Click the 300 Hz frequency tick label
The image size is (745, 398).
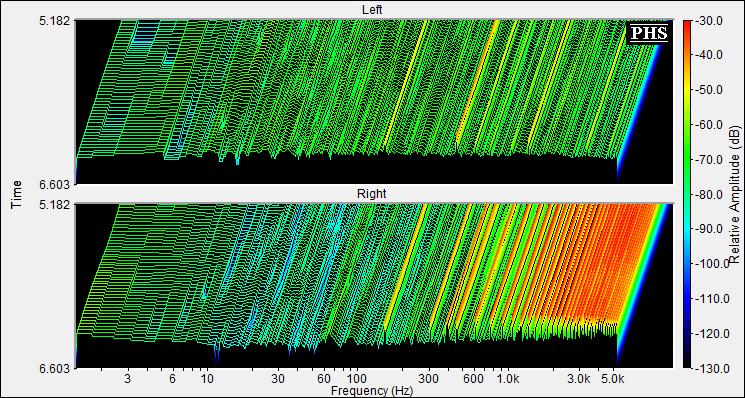(429, 379)
